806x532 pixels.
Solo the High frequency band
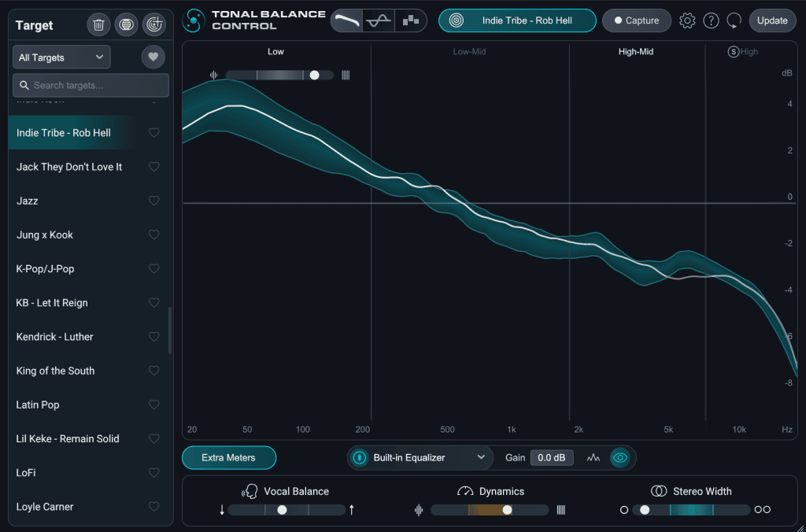[x=734, y=51]
